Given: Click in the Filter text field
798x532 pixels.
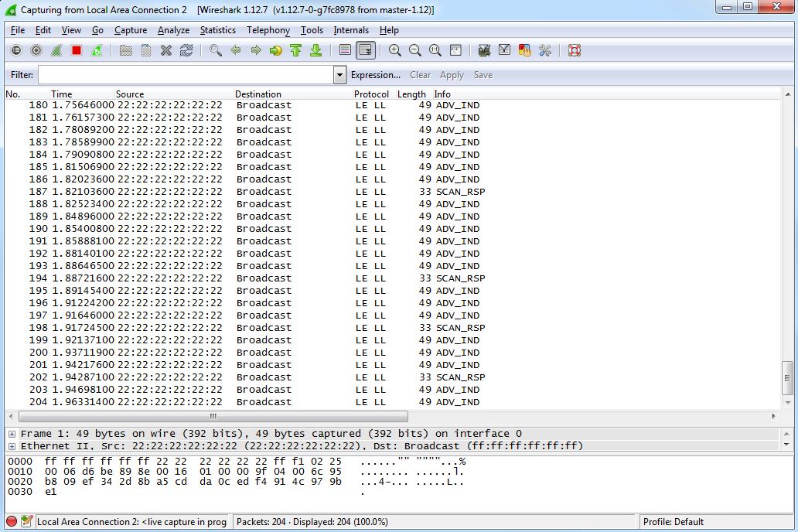Looking at the screenshot, I should [x=186, y=75].
